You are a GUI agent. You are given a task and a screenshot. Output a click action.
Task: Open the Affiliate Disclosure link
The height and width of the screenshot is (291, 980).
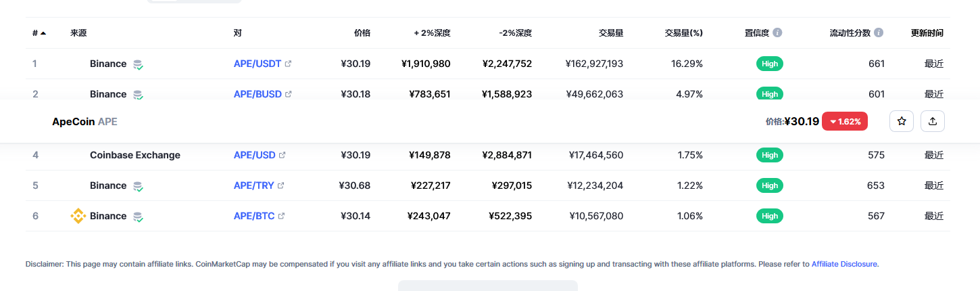844,264
